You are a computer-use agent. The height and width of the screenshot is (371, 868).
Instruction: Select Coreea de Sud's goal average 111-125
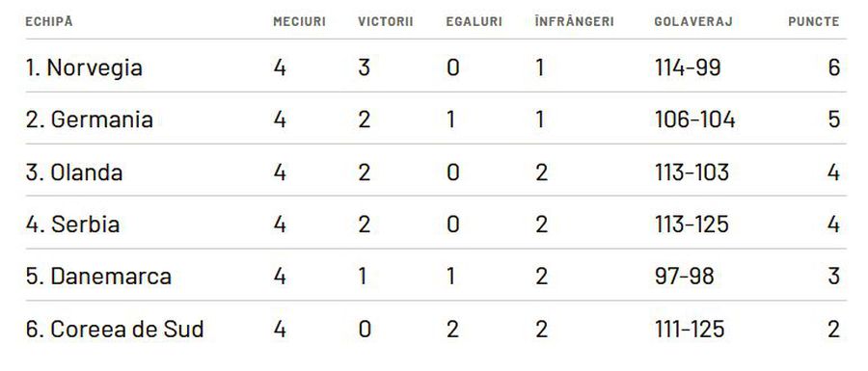(x=690, y=330)
